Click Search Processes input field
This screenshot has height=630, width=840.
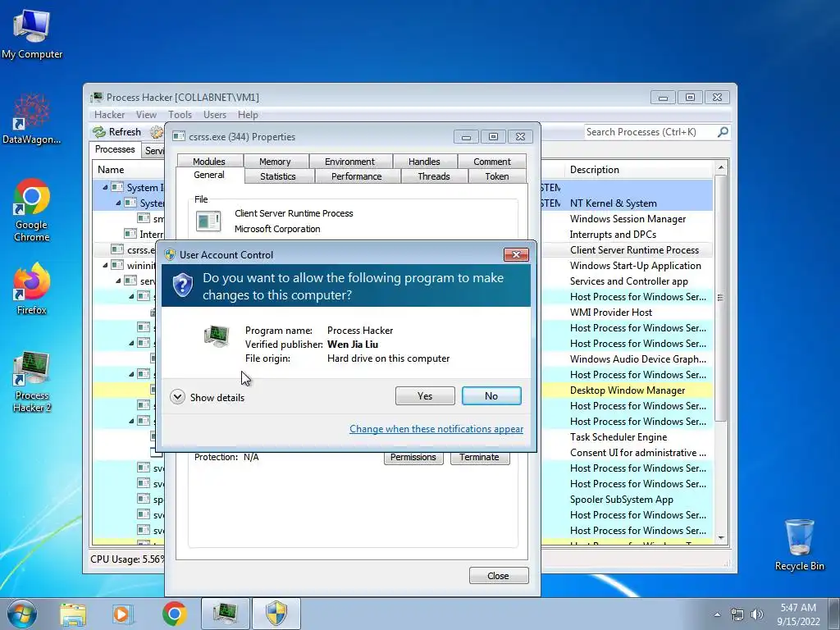point(650,132)
